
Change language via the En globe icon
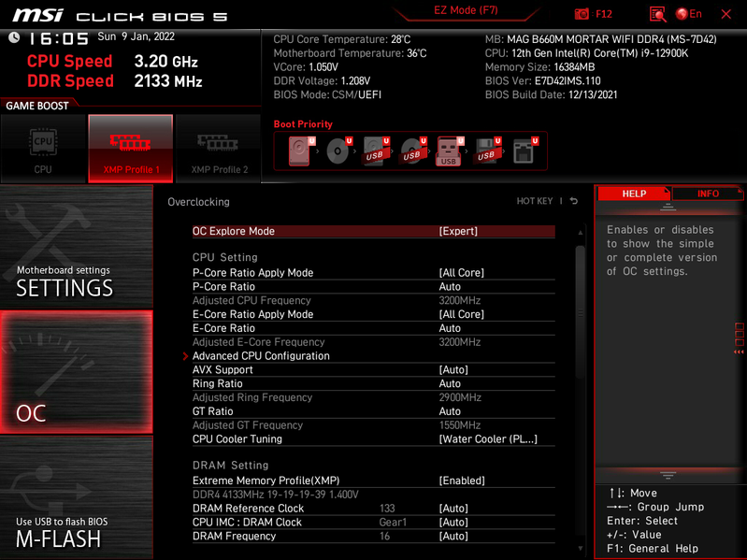(689, 14)
